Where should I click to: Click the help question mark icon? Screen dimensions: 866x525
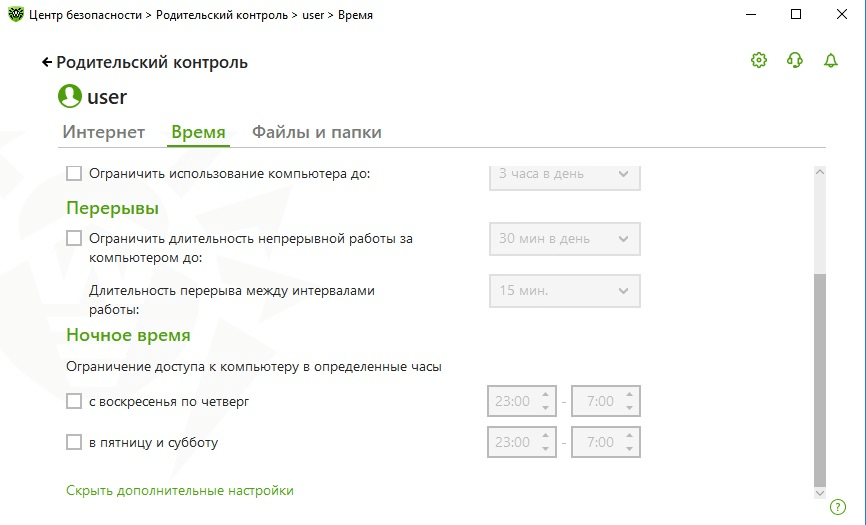point(838,507)
